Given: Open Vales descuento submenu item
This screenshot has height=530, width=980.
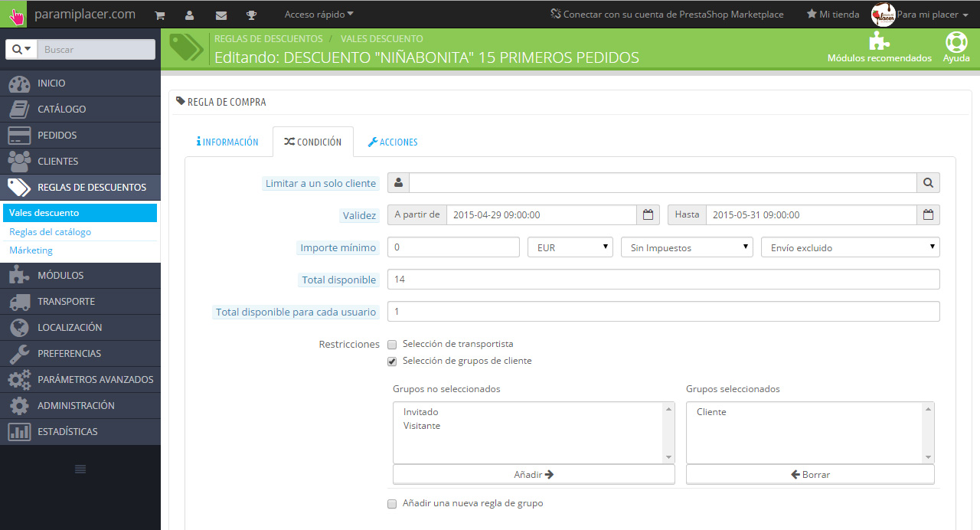Looking at the screenshot, I should (x=80, y=213).
